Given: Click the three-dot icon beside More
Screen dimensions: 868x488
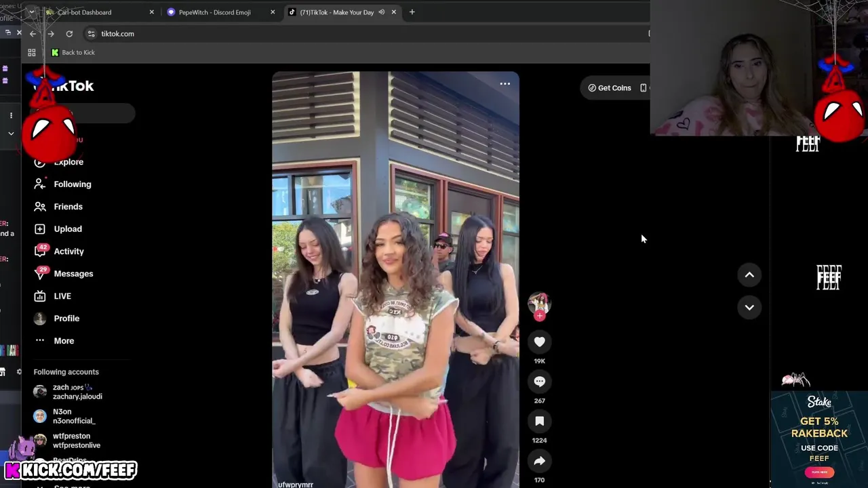Looking at the screenshot, I should pos(40,340).
